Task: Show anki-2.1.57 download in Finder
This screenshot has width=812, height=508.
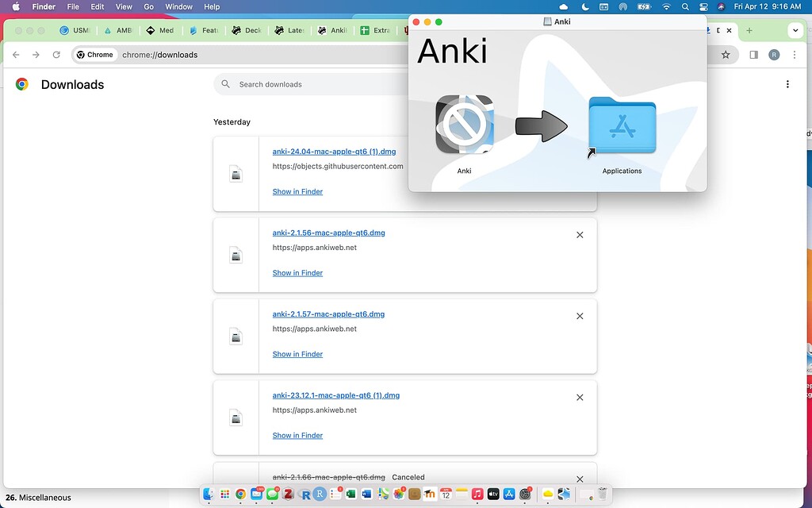Action: tap(297, 354)
